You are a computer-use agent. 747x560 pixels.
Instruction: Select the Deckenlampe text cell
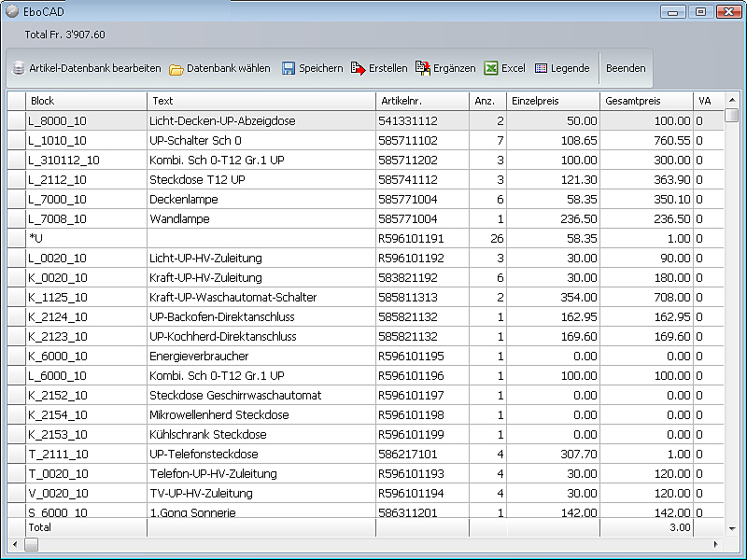261,199
